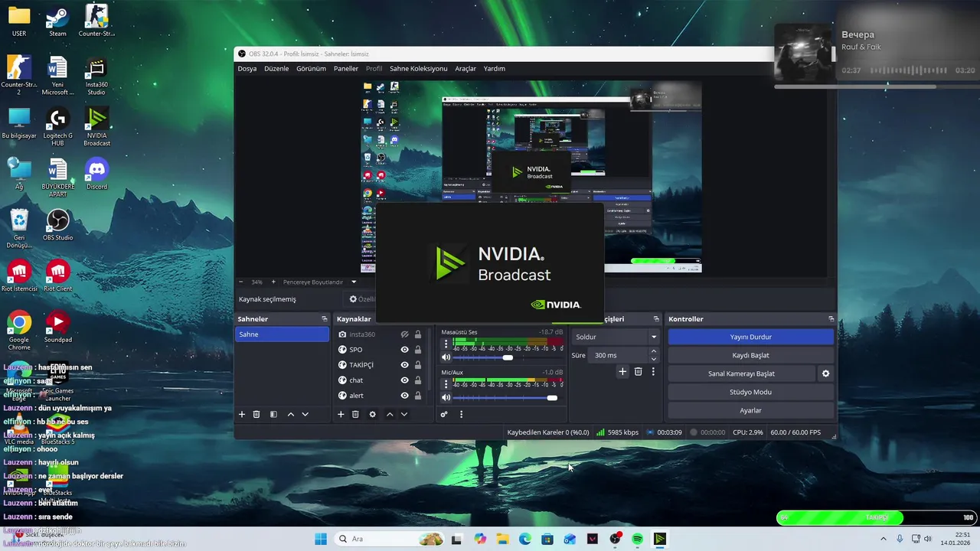Open the Dosya menu
Viewport: 980px width, 551px height.
coord(247,68)
